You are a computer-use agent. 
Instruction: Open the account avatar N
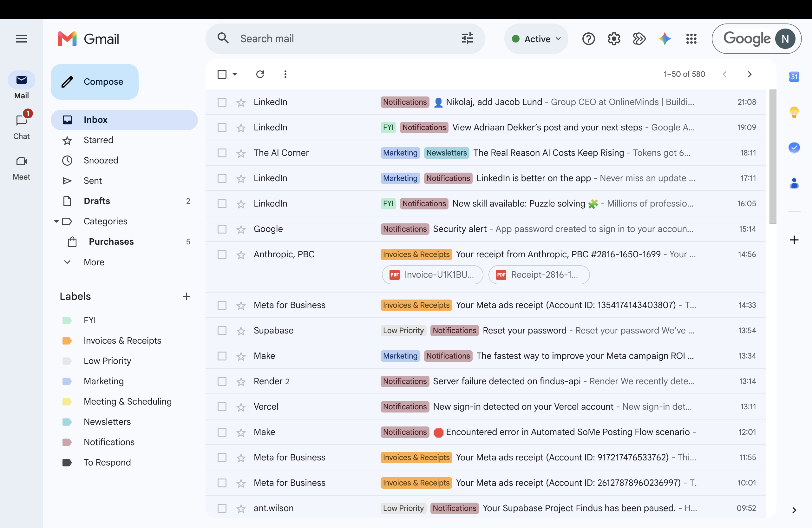coord(785,39)
